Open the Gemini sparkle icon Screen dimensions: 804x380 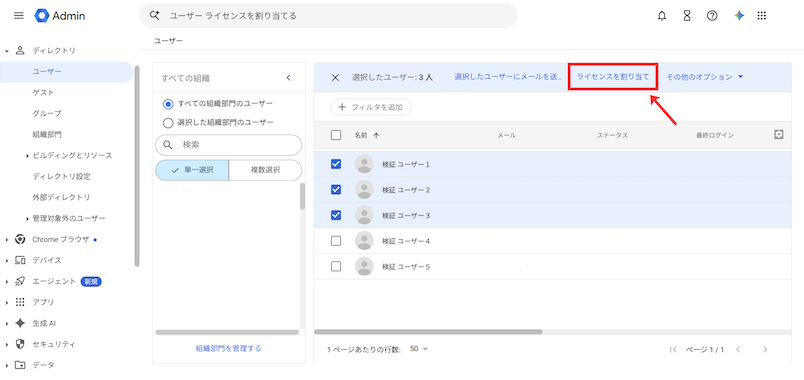(x=739, y=16)
